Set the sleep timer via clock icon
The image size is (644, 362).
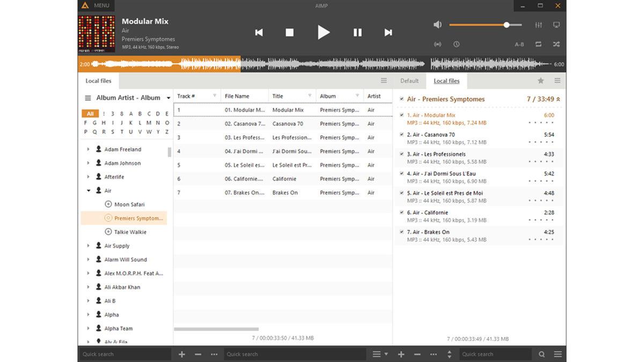pyautogui.click(x=456, y=44)
